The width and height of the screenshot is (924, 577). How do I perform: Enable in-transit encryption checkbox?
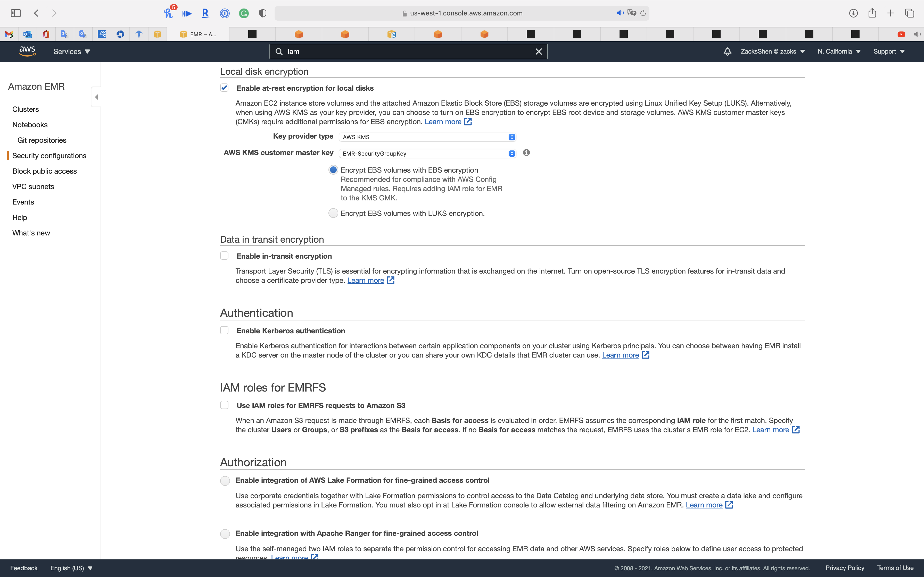tap(224, 256)
